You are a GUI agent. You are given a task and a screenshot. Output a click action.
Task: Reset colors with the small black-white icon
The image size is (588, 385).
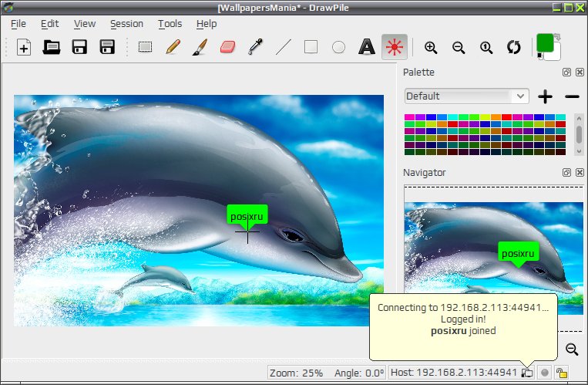click(539, 56)
